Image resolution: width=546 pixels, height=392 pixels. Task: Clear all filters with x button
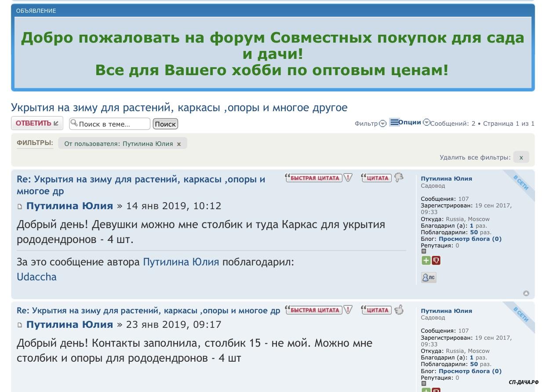[x=521, y=157]
